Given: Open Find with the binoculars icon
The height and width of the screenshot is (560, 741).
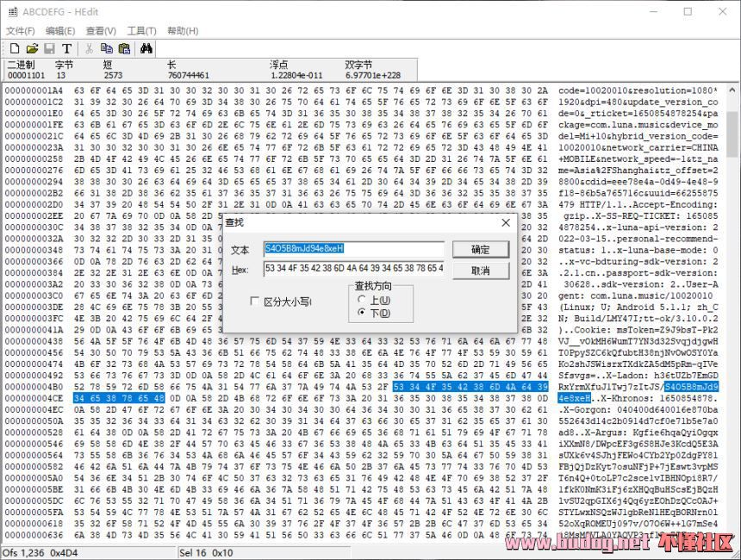Looking at the screenshot, I should tap(146, 48).
